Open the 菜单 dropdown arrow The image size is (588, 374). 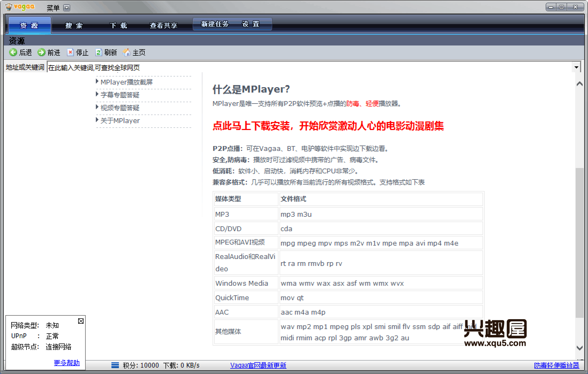[67, 8]
